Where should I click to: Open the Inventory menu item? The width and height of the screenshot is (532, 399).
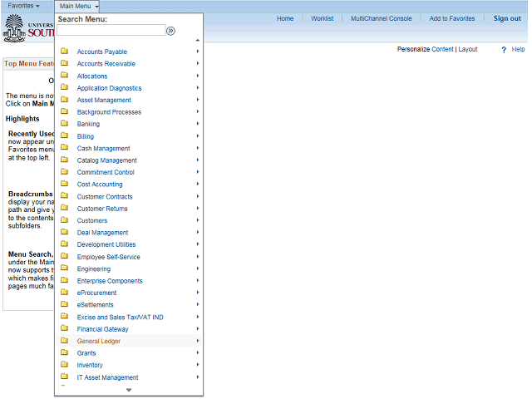click(x=90, y=365)
